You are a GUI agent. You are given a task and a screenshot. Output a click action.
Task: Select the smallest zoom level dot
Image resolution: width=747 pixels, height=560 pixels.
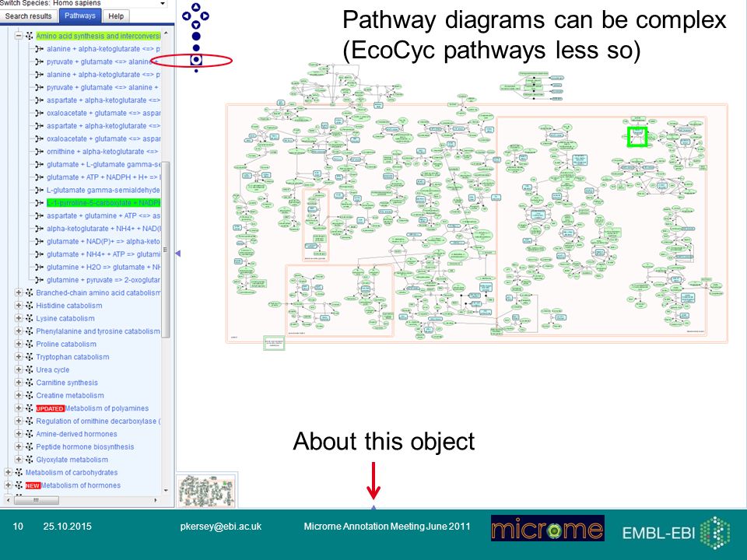click(x=196, y=71)
